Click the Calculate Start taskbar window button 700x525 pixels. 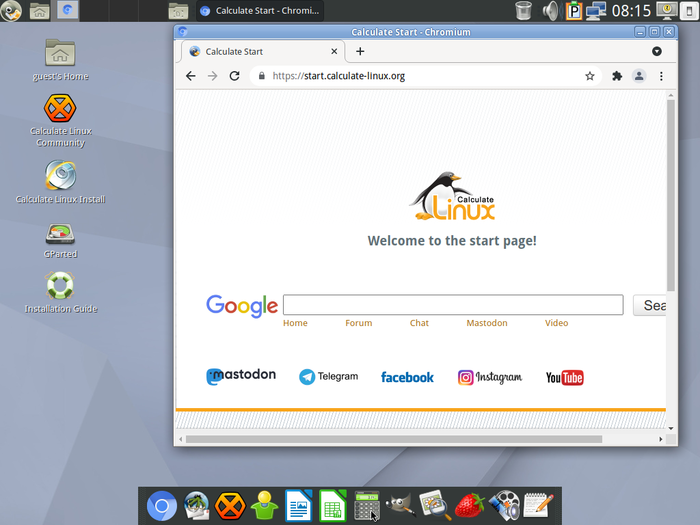(x=260, y=11)
